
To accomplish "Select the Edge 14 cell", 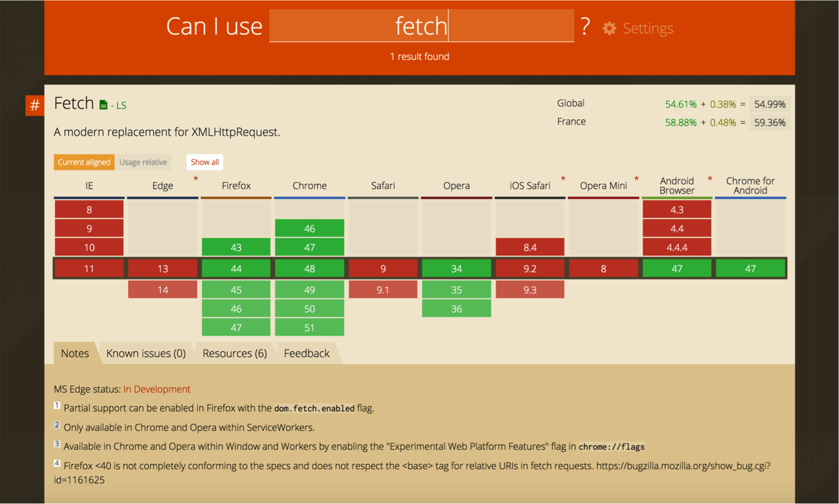I will click(162, 290).
